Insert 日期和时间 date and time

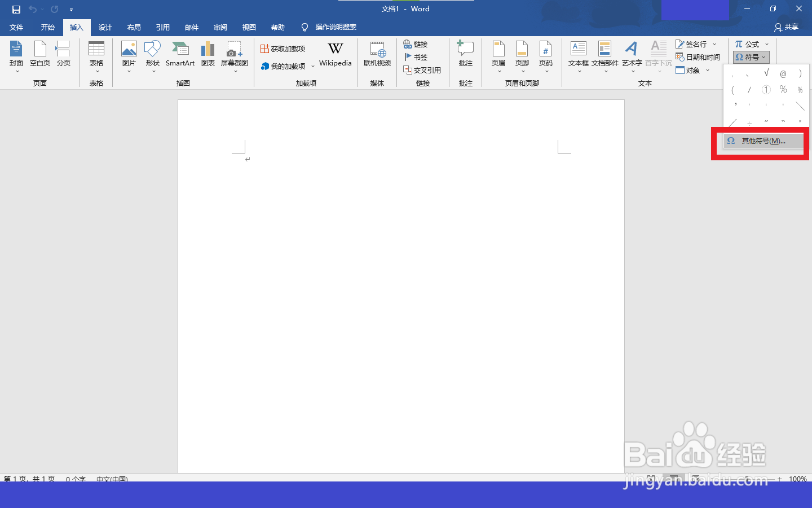pyautogui.click(x=698, y=57)
